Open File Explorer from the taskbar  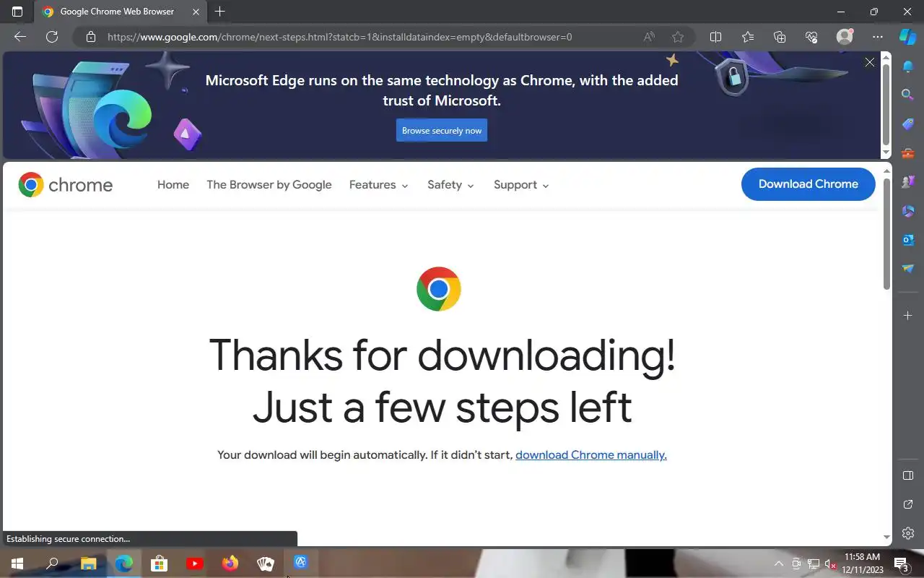[88, 564]
